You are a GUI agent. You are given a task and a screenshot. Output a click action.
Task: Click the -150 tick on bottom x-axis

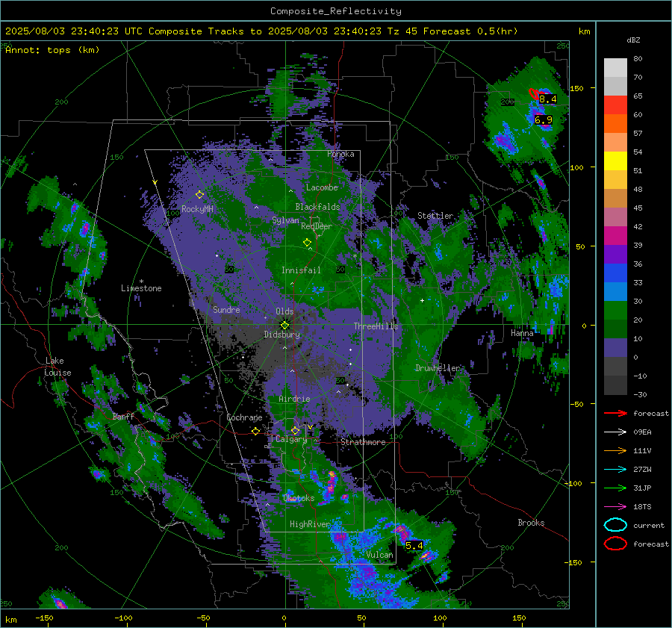(44, 618)
